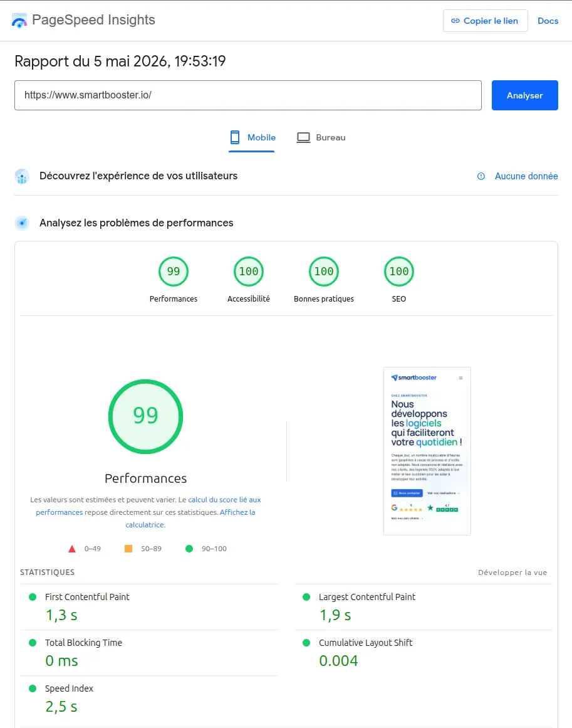Click the PageSpeed Insights title text
The image size is (572, 728).
[93, 20]
